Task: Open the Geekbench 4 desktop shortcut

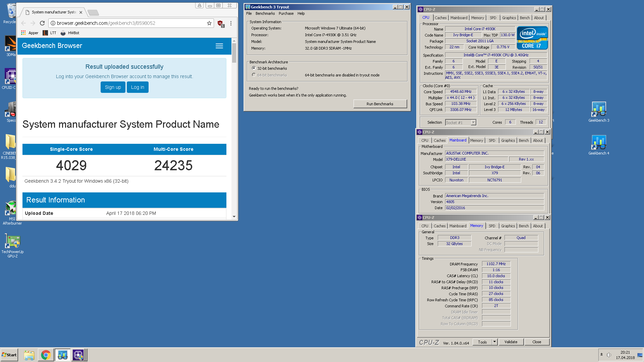Action: click(599, 145)
